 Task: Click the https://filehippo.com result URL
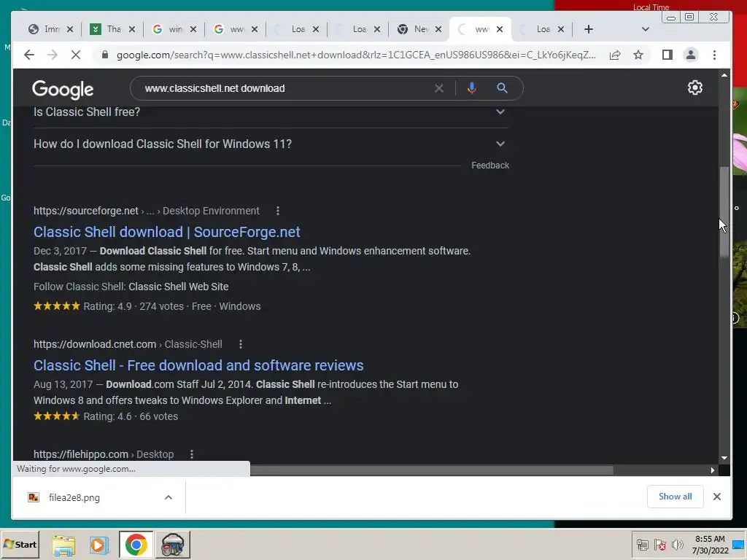click(80, 454)
